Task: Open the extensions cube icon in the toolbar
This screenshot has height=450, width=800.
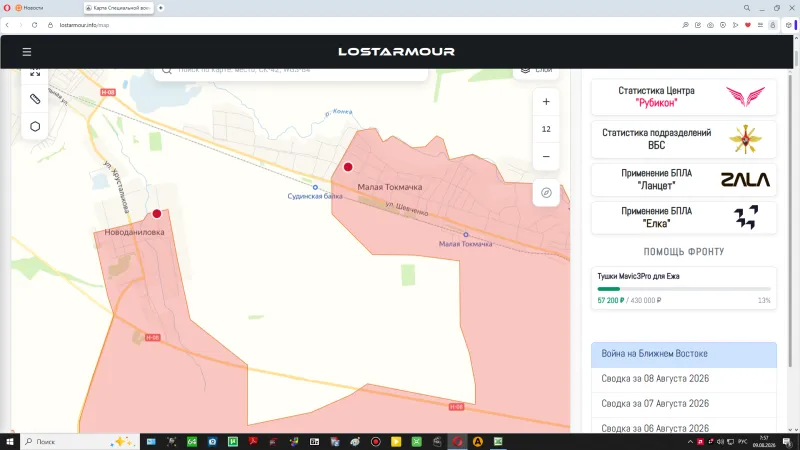Action: click(789, 25)
